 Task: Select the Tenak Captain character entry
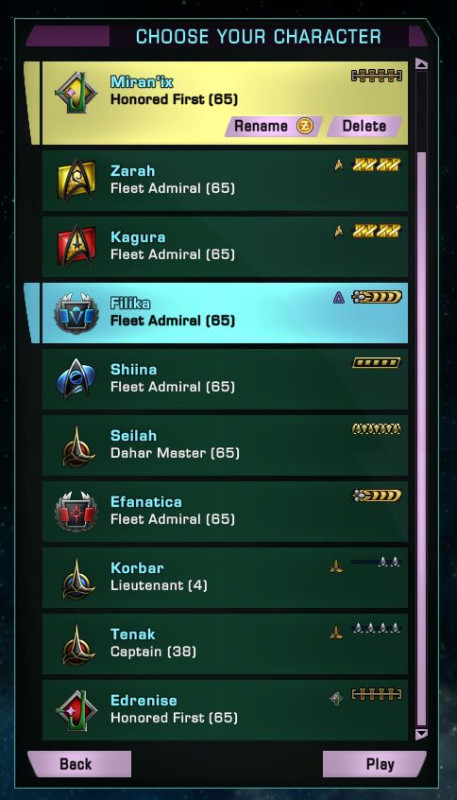(225, 644)
